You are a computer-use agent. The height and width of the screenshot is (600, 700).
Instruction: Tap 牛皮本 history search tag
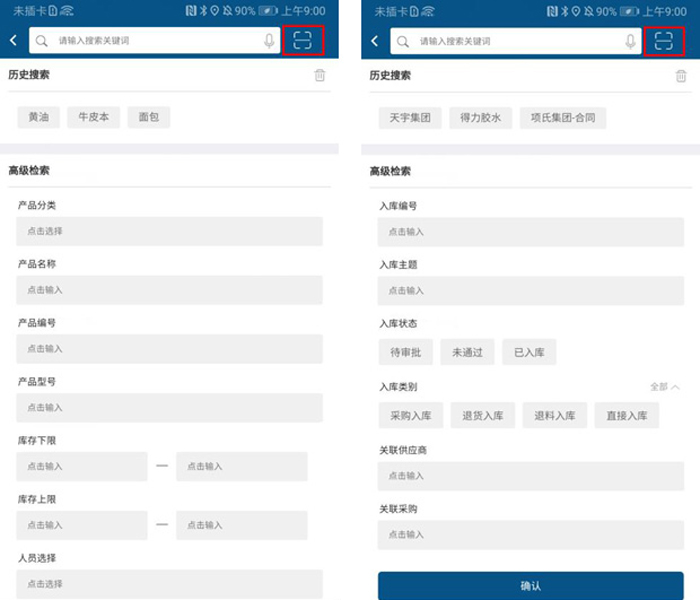point(94,117)
